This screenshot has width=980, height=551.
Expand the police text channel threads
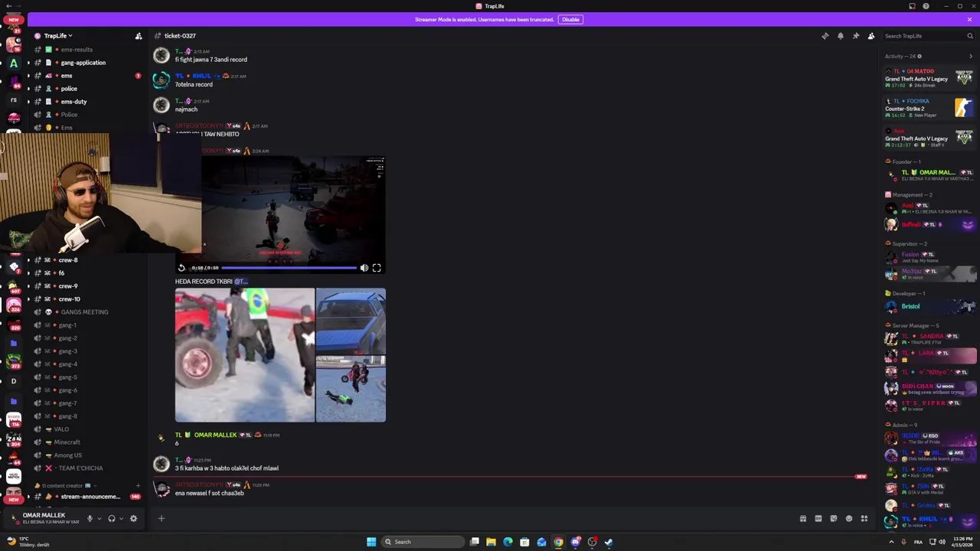pyautogui.click(x=28, y=89)
